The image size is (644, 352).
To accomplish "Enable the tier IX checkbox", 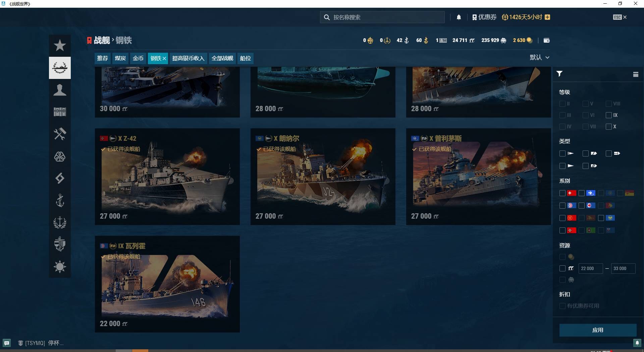I will [608, 115].
